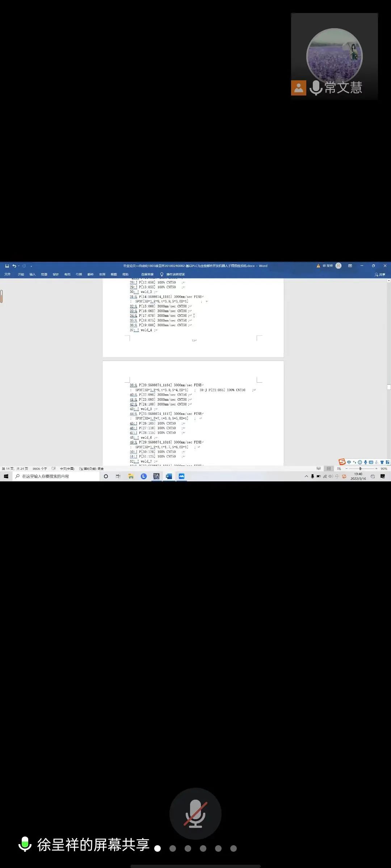Screen dimensions: 391x868
Task: Open the Task View taskbar icon
Action: 118,476
